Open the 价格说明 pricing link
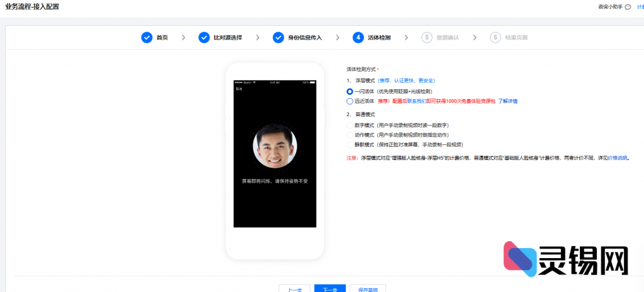 tap(616, 158)
